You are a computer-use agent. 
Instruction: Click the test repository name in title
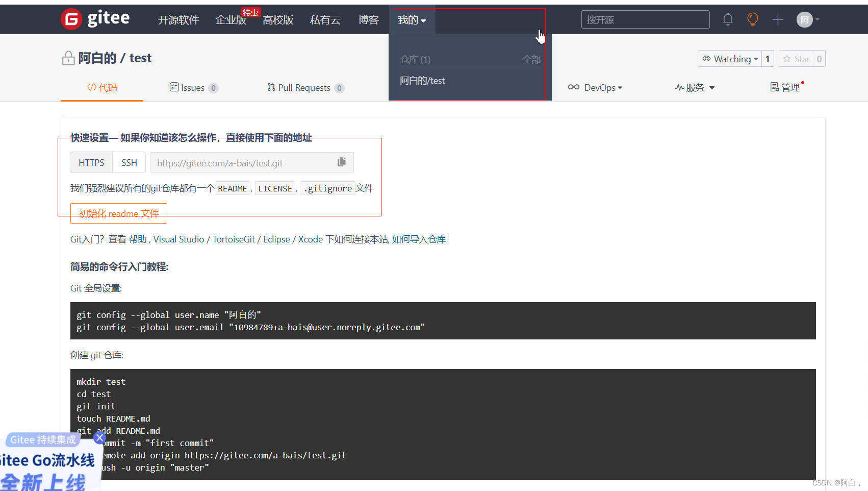tap(140, 58)
